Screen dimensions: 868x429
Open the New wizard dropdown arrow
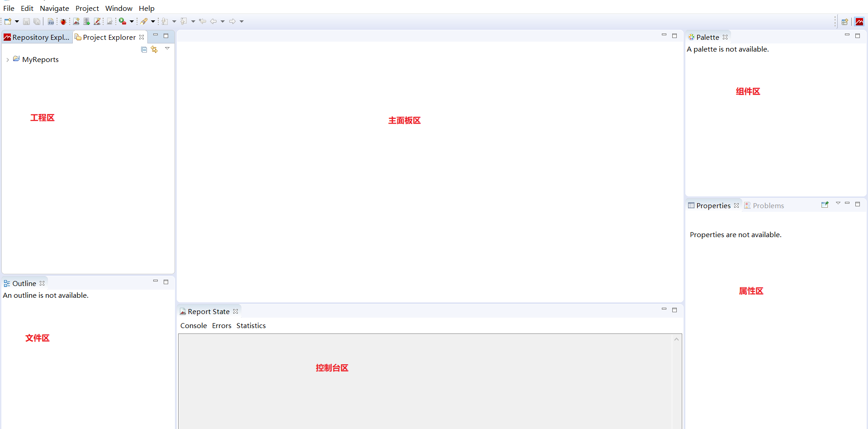[x=17, y=21]
